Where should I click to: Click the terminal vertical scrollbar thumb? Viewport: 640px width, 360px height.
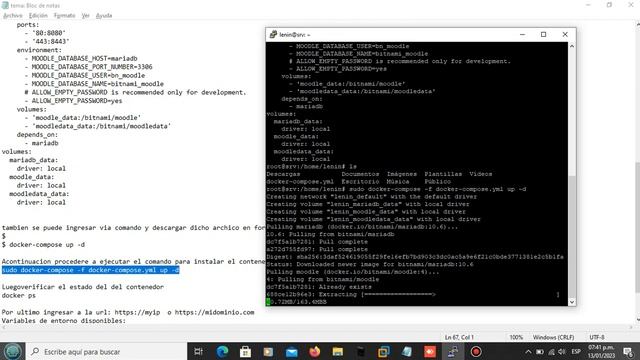click(572, 237)
